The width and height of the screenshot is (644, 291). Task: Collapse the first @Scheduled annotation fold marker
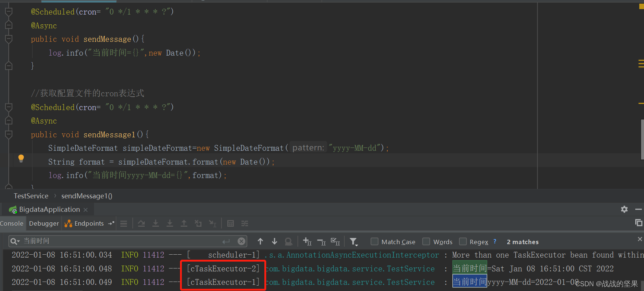[9, 12]
